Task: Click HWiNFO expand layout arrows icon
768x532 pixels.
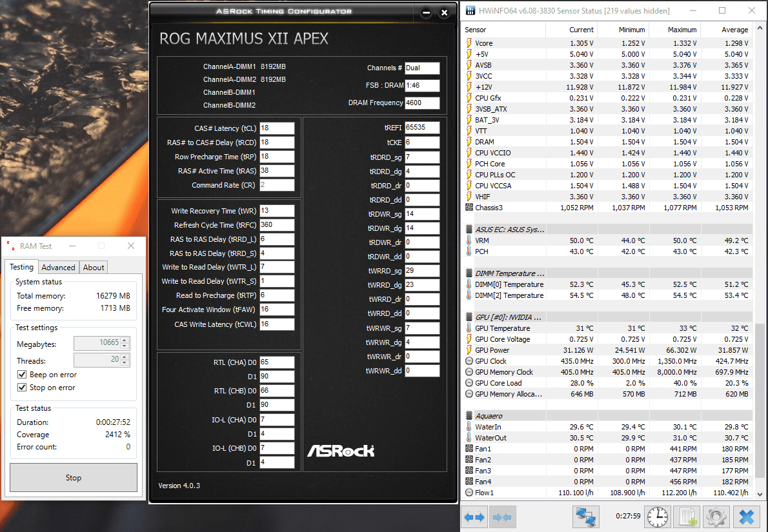Action: coord(474,517)
